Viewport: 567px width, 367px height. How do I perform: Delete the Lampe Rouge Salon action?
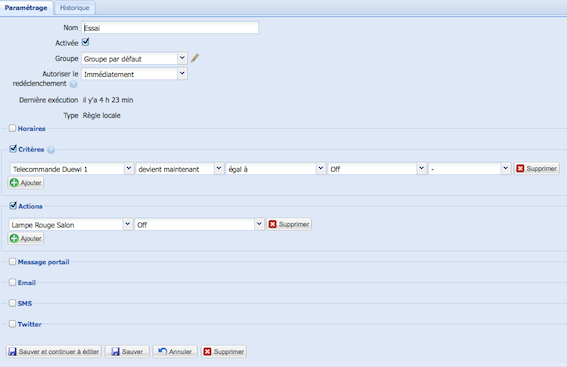(x=289, y=224)
